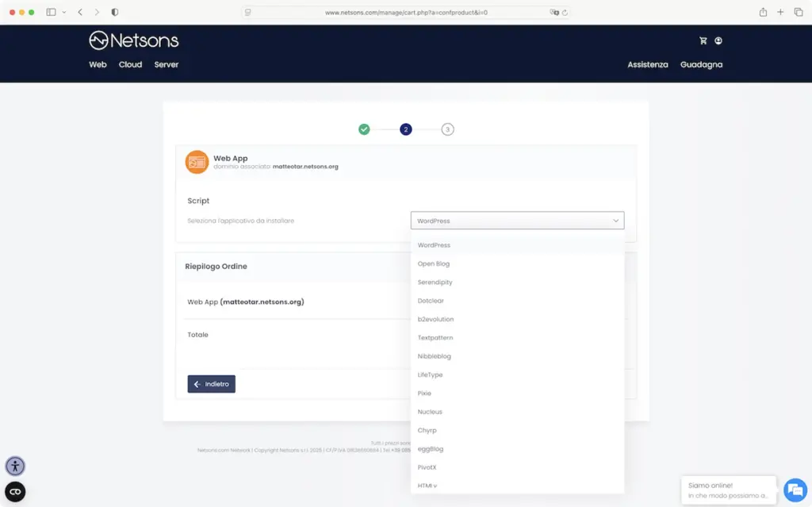Open the Assistenza link
The image size is (812, 507).
(647, 64)
